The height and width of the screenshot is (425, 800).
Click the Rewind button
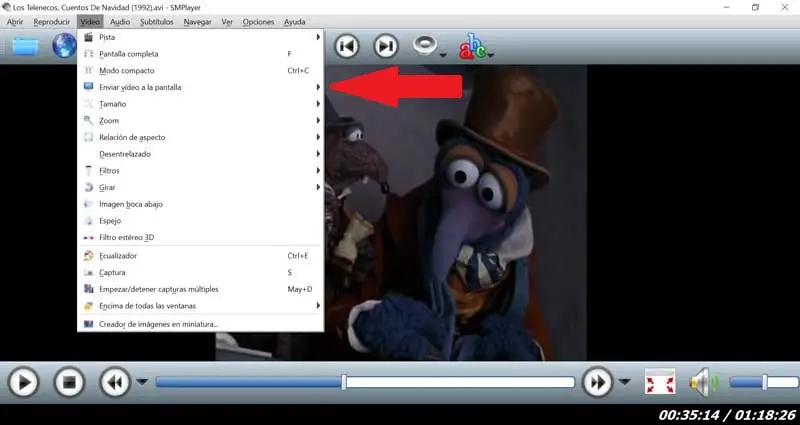115,382
